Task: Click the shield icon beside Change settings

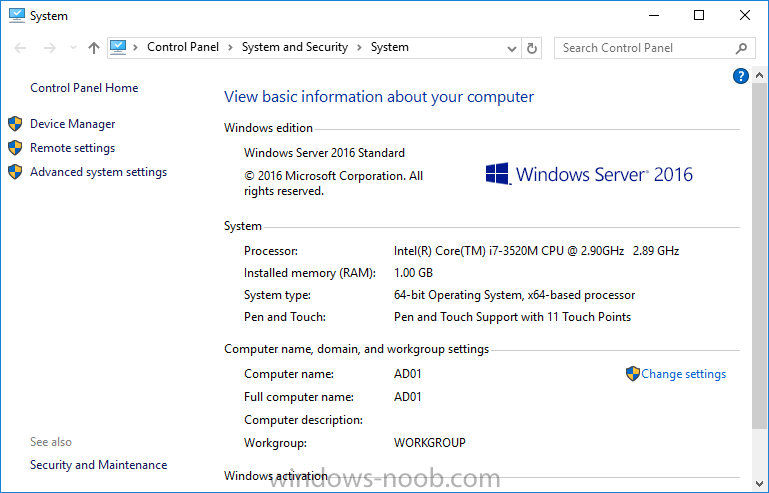Action: coord(633,374)
